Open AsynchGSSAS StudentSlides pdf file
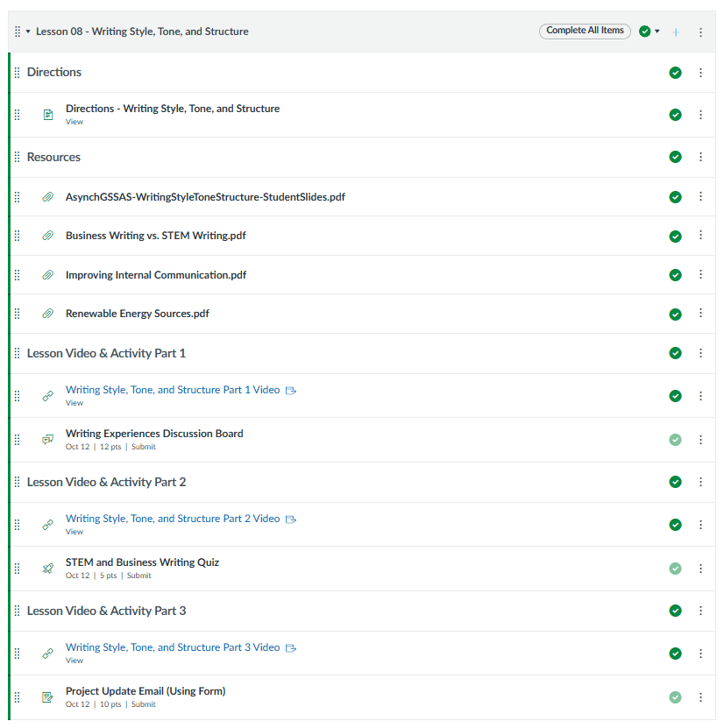This screenshot has height=728, width=724. [x=205, y=197]
